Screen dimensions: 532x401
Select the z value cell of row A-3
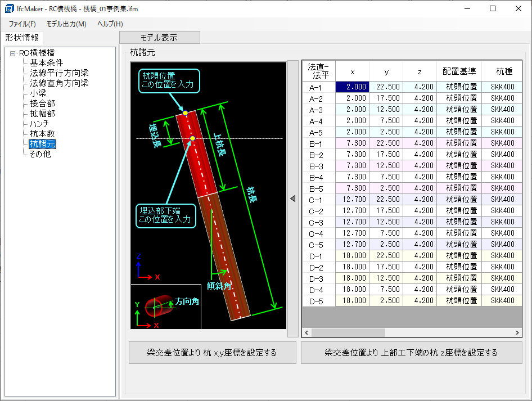pyautogui.click(x=420, y=109)
